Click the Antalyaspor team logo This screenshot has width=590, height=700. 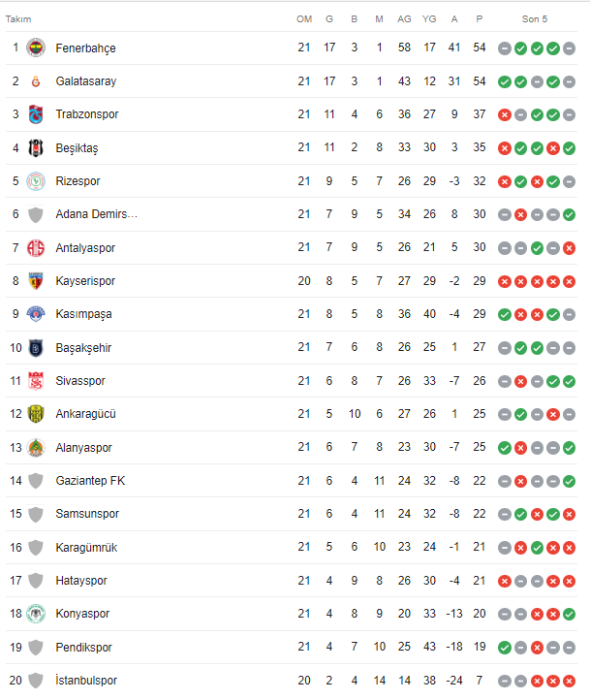[36, 248]
